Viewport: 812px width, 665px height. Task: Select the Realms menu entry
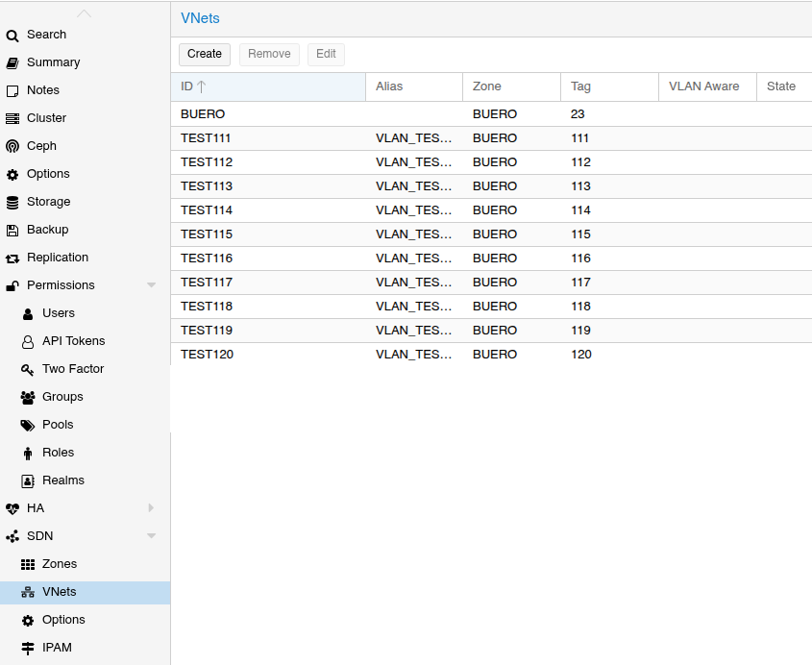(x=62, y=480)
